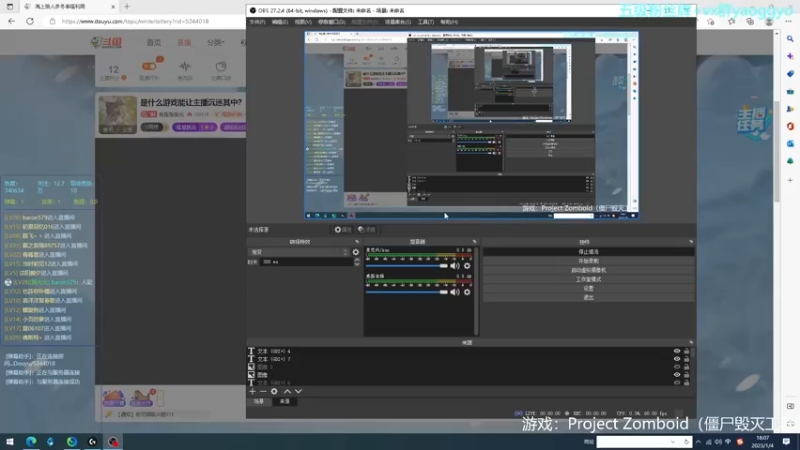Click the search icon in Edge sidebar
Screen dimensions: 800x450
(x=790, y=39)
